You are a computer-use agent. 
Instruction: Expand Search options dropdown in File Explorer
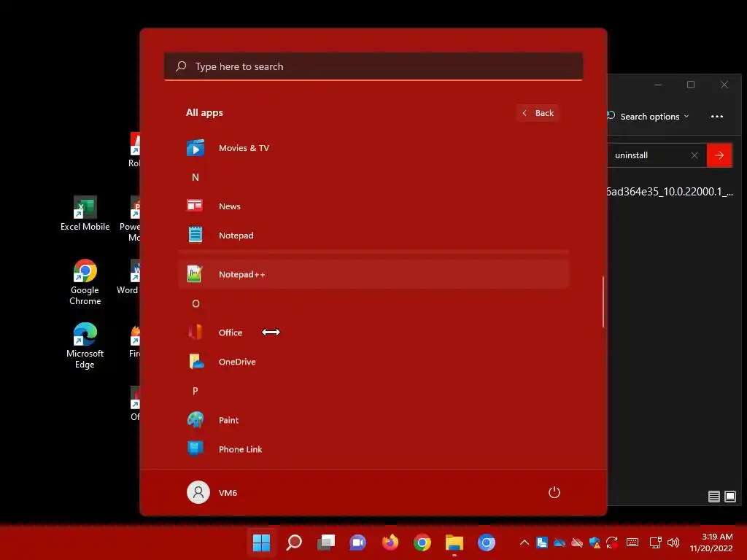pyautogui.click(x=650, y=117)
